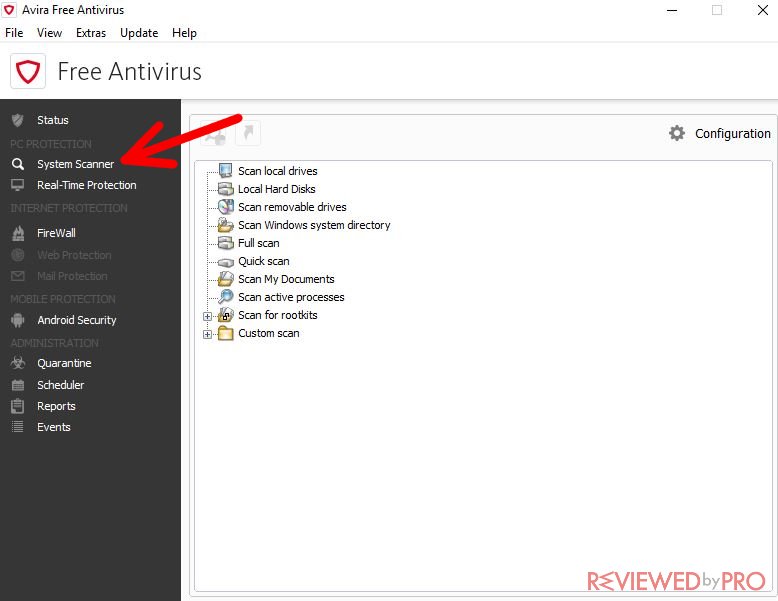This screenshot has width=778, height=601.
Task: Click the Windows system directory folder icon
Action: point(226,225)
